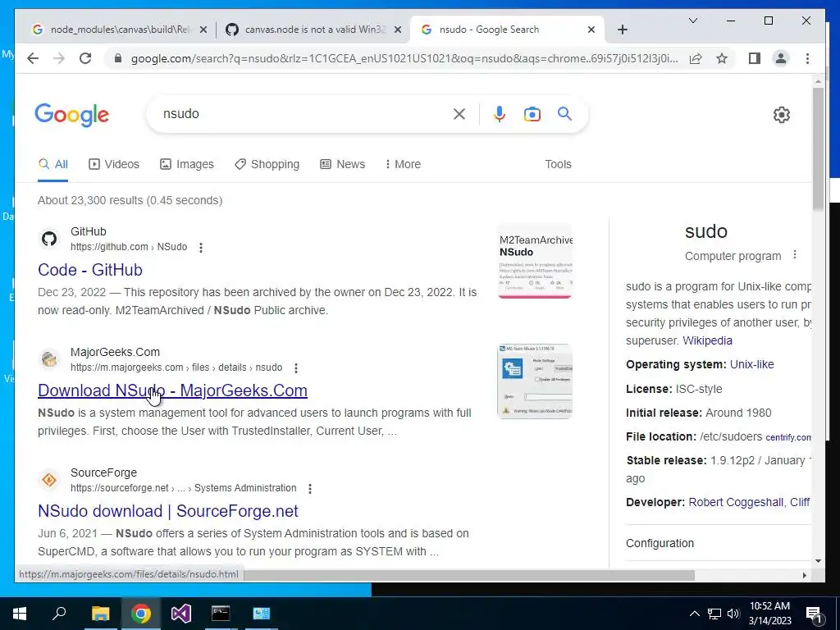Viewport: 840px width, 630px height.
Task: Open NSudo download | SourceForge.net link
Action: (x=167, y=511)
